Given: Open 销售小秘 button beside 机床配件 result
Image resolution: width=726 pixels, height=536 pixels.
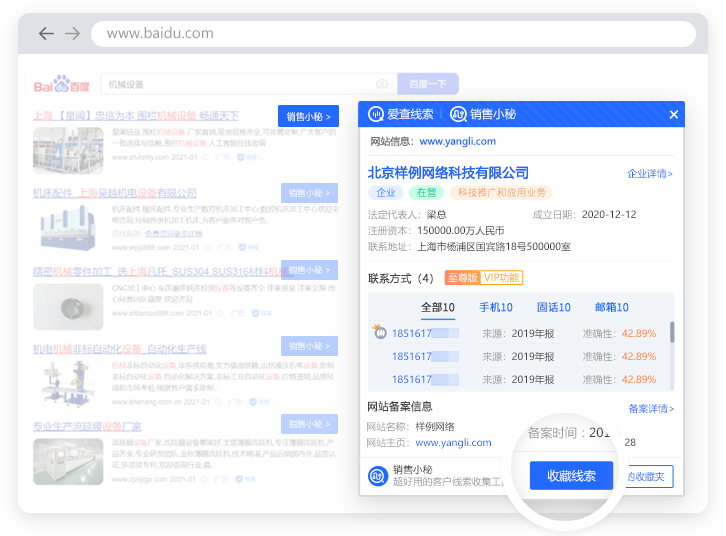Looking at the screenshot, I should (x=309, y=193).
